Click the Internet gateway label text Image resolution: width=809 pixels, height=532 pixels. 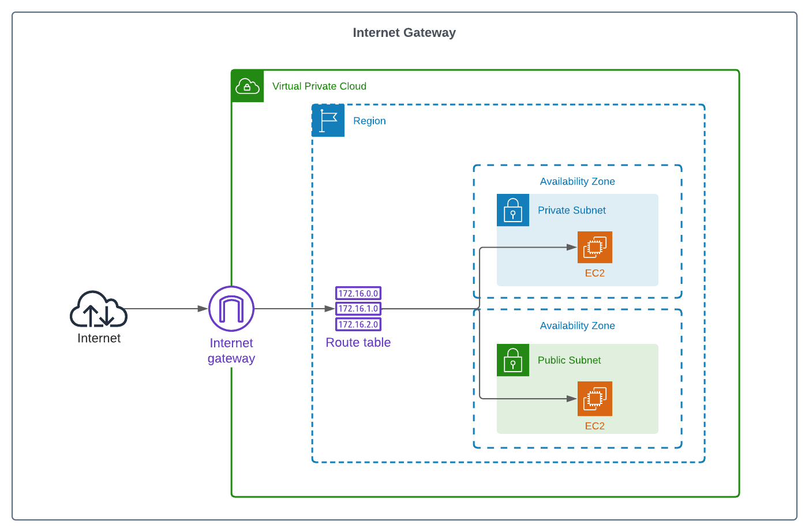coord(231,350)
